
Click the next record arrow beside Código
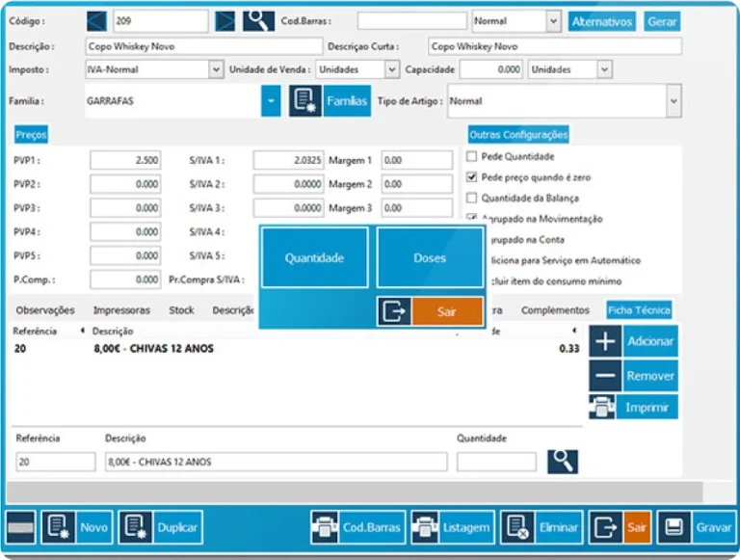[x=225, y=20]
